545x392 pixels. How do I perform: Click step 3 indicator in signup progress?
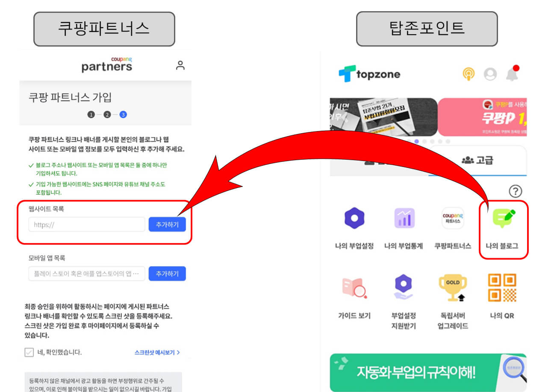[123, 114]
